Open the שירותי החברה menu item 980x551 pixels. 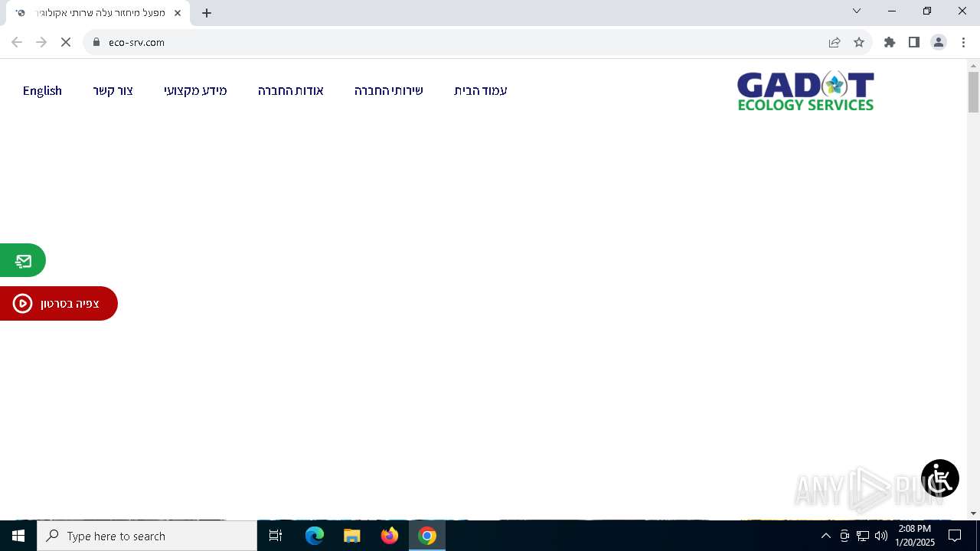point(389,90)
